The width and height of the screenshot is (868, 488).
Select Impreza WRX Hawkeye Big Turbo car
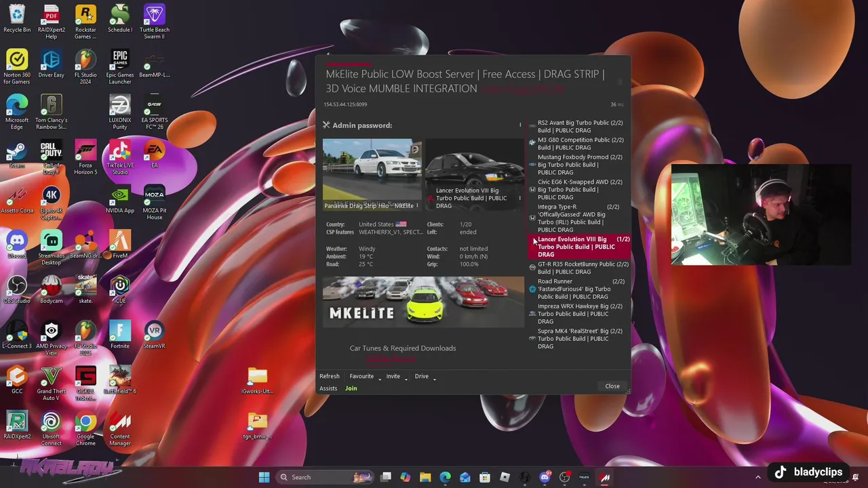pyautogui.click(x=578, y=314)
